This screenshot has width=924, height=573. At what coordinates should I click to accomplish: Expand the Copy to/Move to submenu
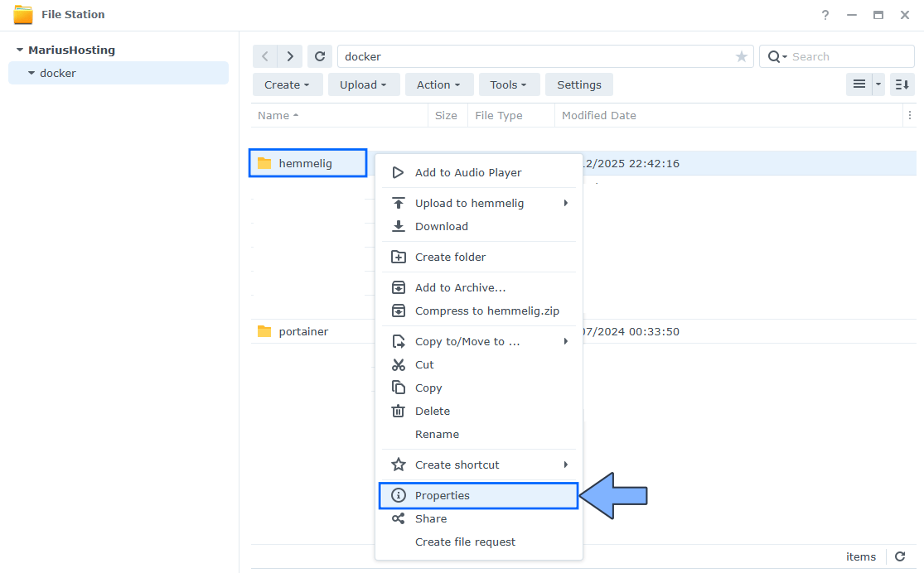(x=467, y=340)
